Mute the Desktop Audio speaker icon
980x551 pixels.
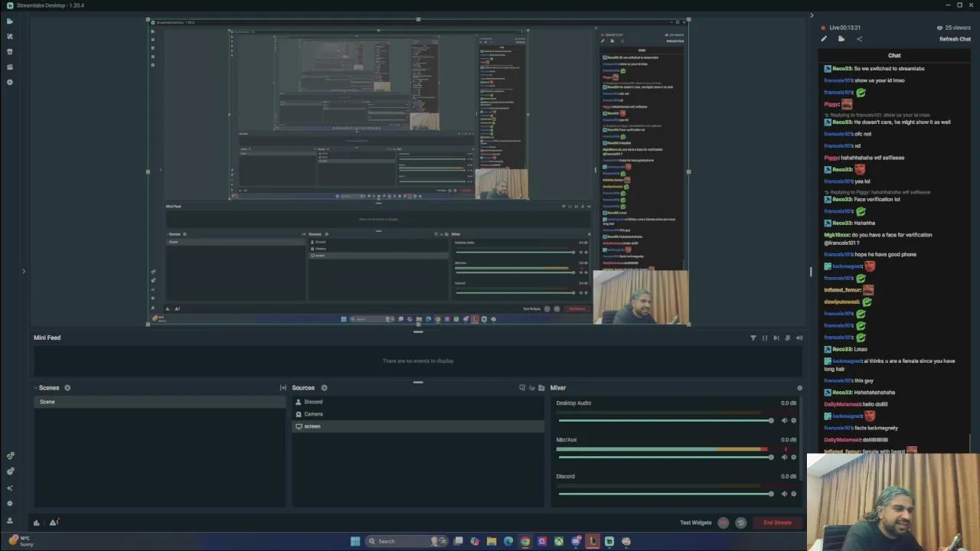pos(784,420)
